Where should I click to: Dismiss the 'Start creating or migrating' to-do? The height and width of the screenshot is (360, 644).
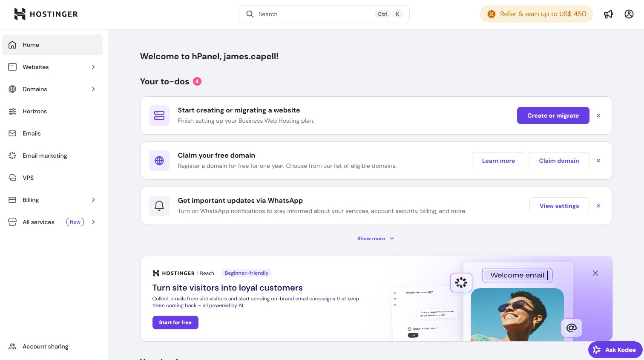[598, 115]
